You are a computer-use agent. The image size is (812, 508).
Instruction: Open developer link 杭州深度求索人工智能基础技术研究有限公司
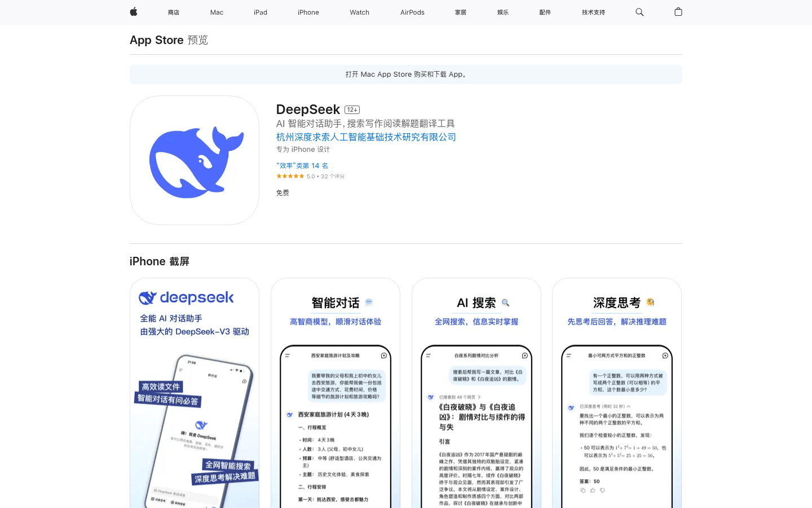pos(366,137)
